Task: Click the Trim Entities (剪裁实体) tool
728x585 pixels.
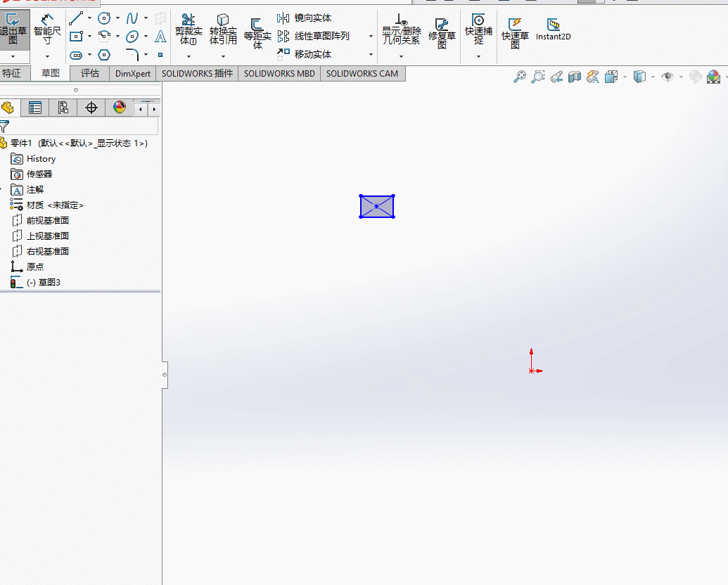Action: (x=189, y=30)
